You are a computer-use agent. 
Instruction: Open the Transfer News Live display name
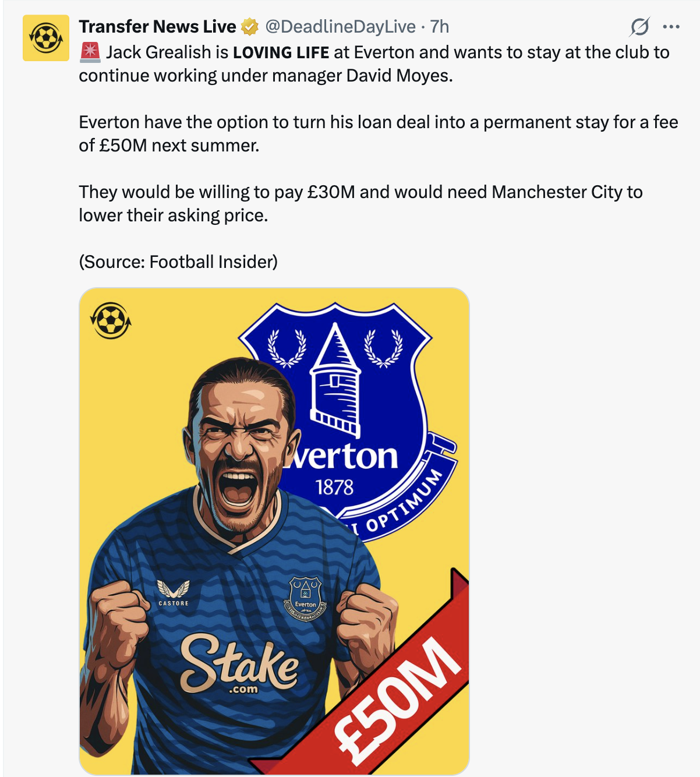(x=157, y=27)
